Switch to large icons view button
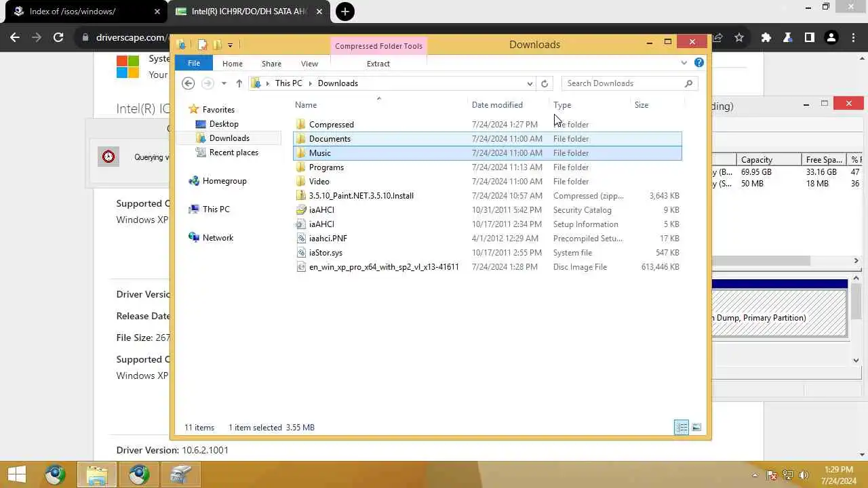The image size is (868, 488). (x=696, y=427)
